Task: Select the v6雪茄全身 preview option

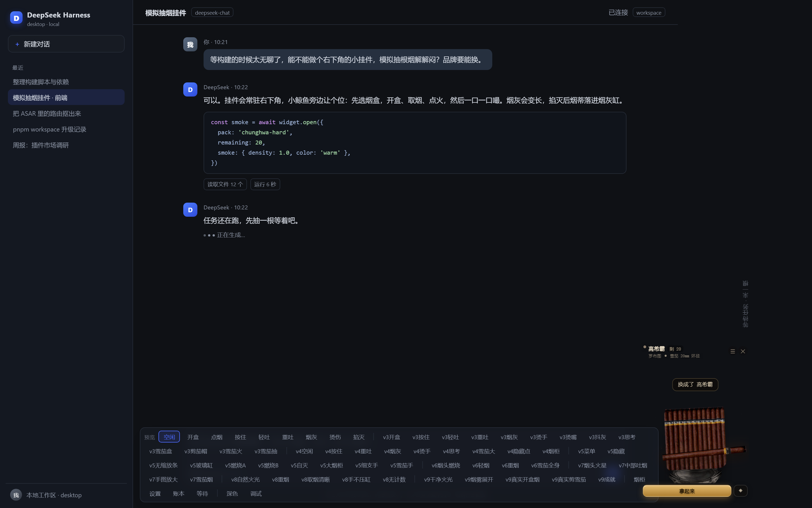Action: pos(545,465)
